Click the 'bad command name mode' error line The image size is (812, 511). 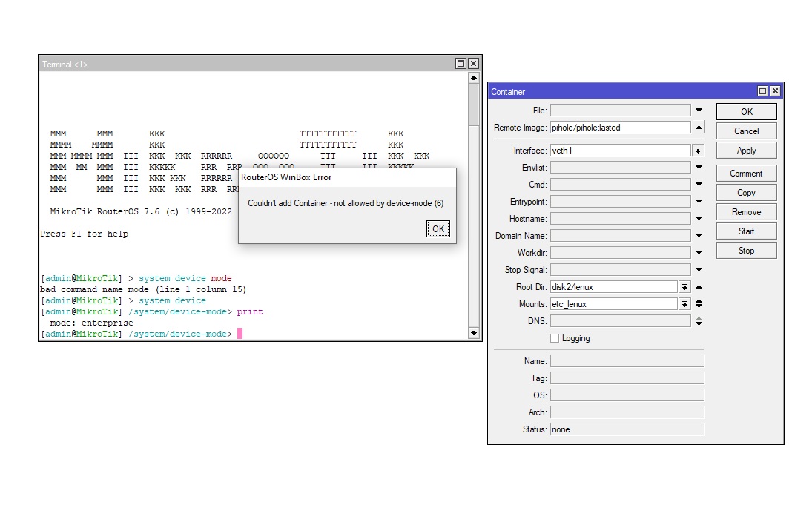pos(143,289)
